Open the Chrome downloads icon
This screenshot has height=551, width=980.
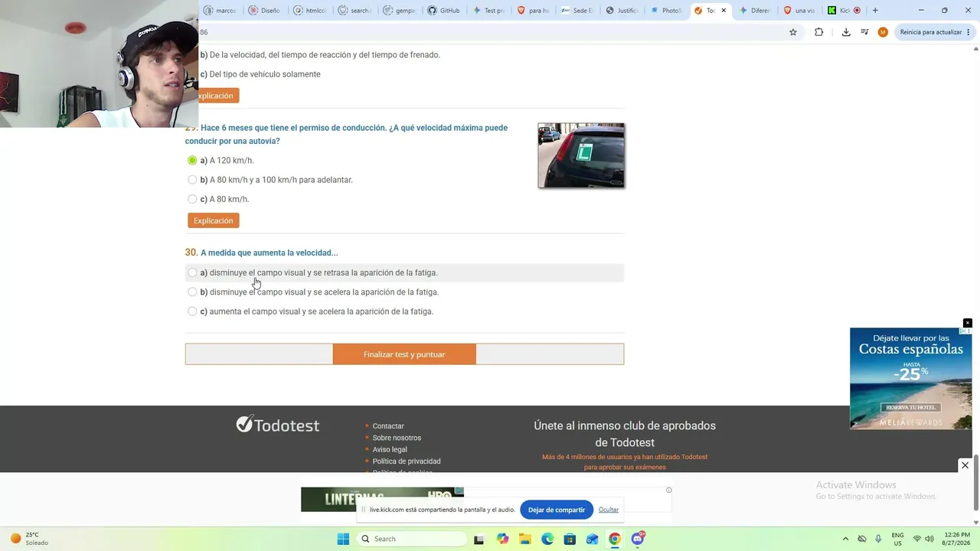846,32
